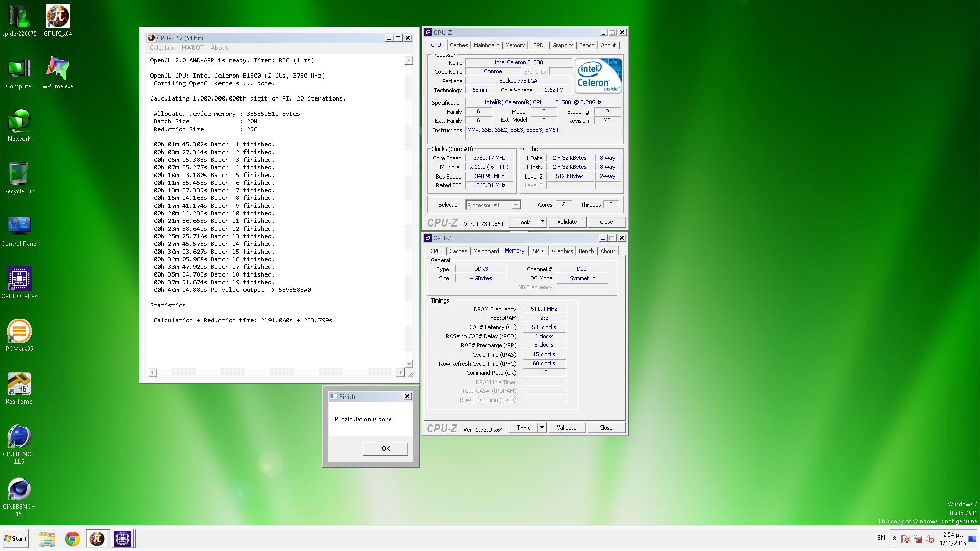Image resolution: width=980 pixels, height=551 pixels.
Task: Switch to CPU-Z taskbar button
Action: (122, 539)
